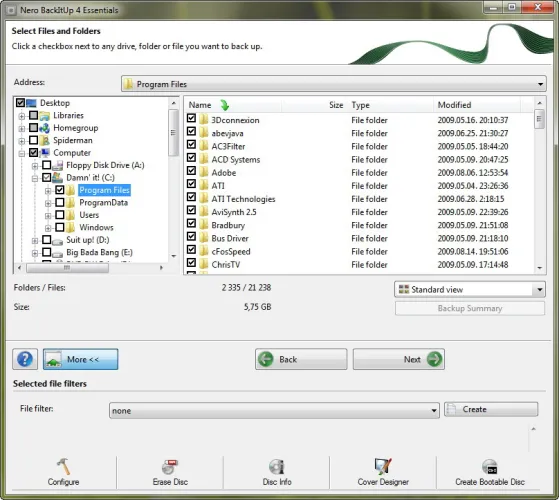The image size is (559, 500).
Task: Select the Program Files tree item
Action: (104, 190)
